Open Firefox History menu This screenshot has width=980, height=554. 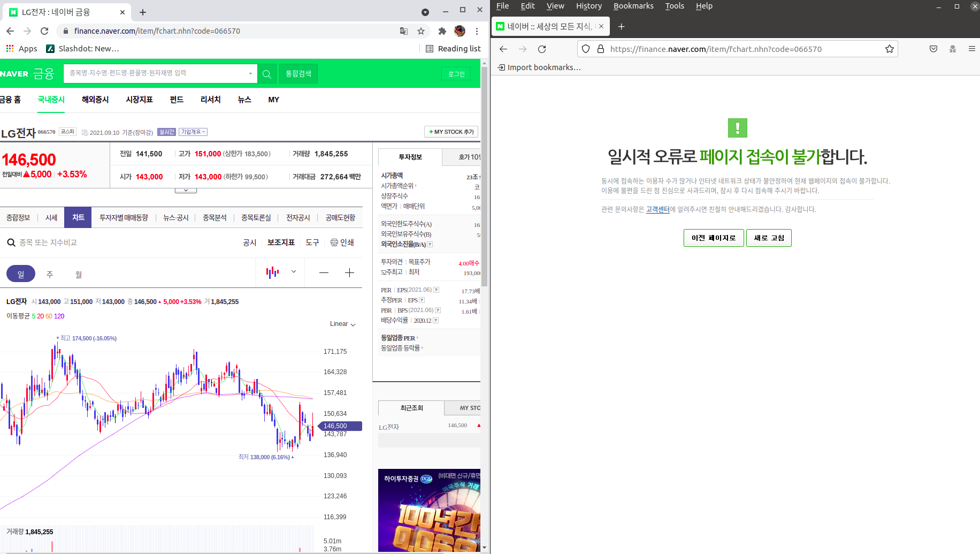589,6
